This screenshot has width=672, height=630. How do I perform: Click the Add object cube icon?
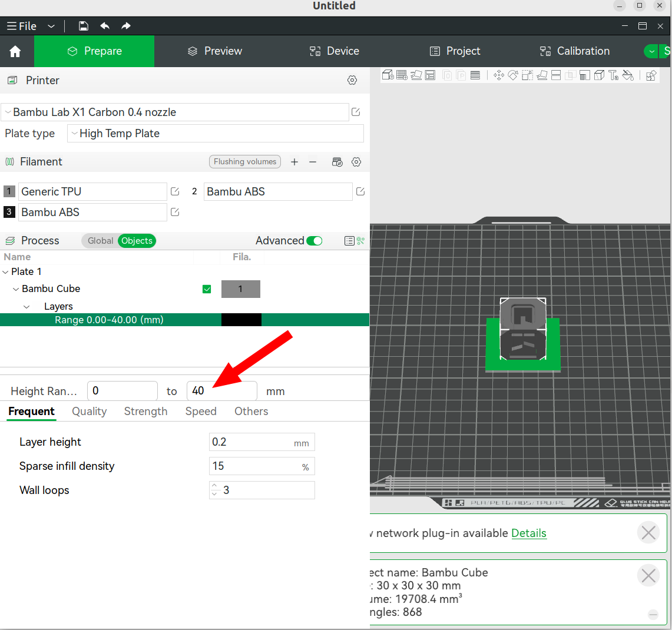[x=388, y=75]
